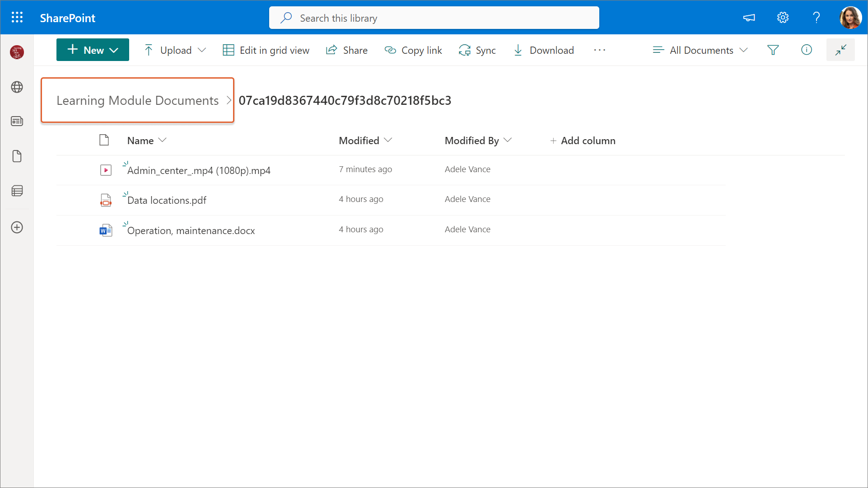This screenshot has height=488, width=868.
Task: Click the news icon in left sidebar
Action: (17, 121)
